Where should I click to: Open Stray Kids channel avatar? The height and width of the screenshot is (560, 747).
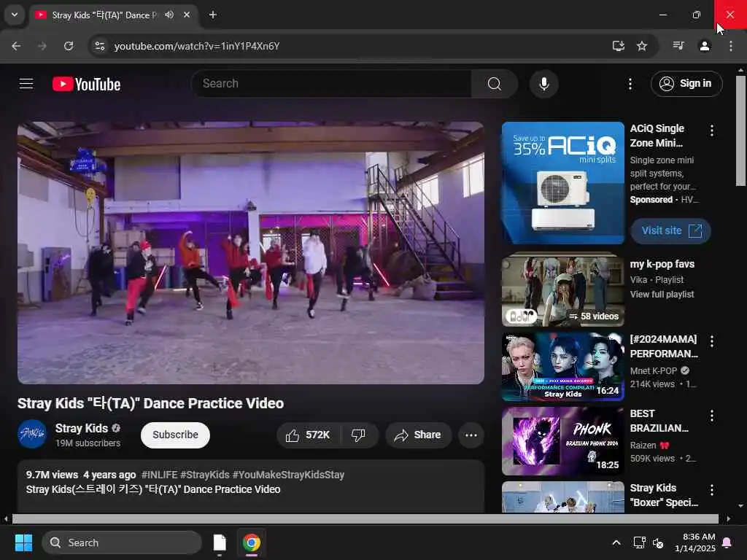tap(32, 435)
